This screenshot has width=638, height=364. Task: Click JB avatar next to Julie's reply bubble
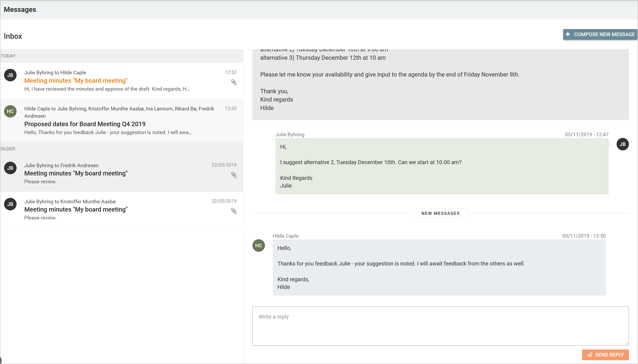(x=622, y=144)
